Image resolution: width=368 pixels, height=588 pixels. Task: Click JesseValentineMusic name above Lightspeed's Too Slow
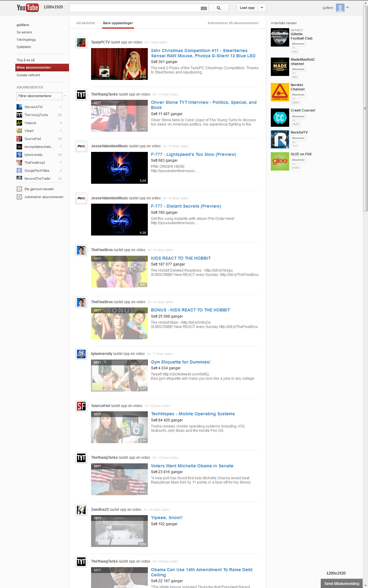coord(109,146)
